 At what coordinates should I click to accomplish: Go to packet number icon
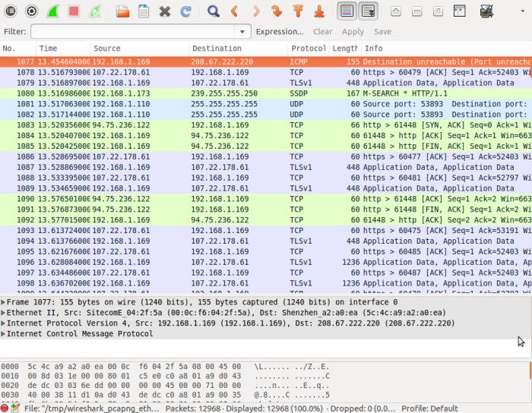tap(277, 11)
